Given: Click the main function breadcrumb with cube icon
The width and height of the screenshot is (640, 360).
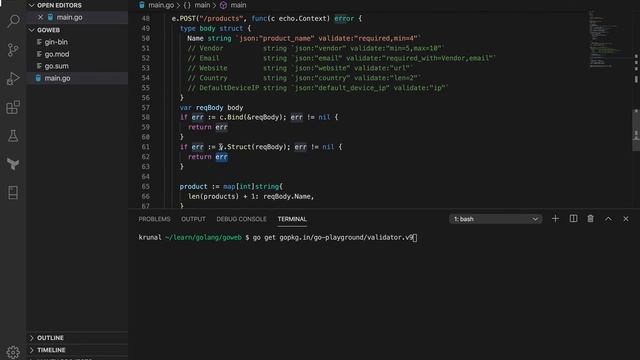Looking at the screenshot, I should coord(233,5).
